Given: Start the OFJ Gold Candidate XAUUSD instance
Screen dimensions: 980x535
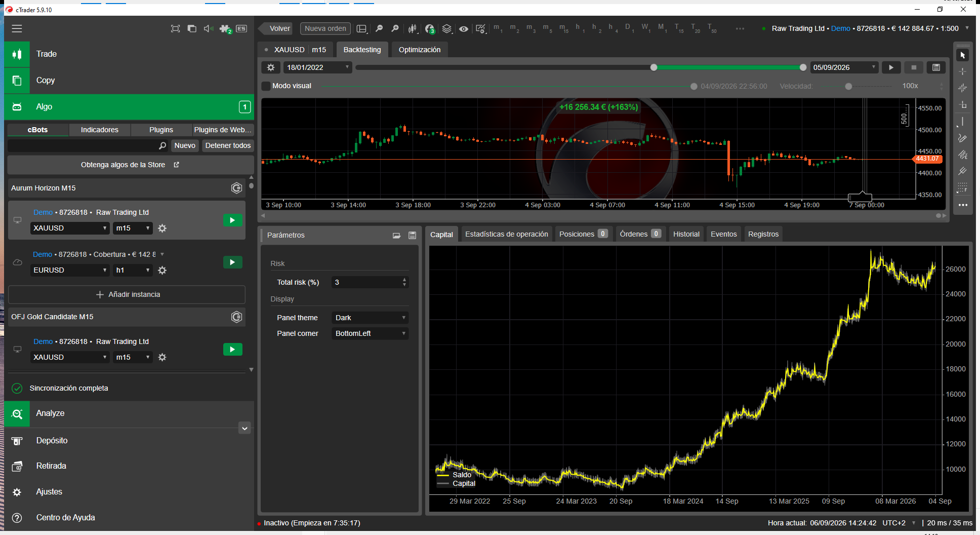Looking at the screenshot, I should 232,350.
